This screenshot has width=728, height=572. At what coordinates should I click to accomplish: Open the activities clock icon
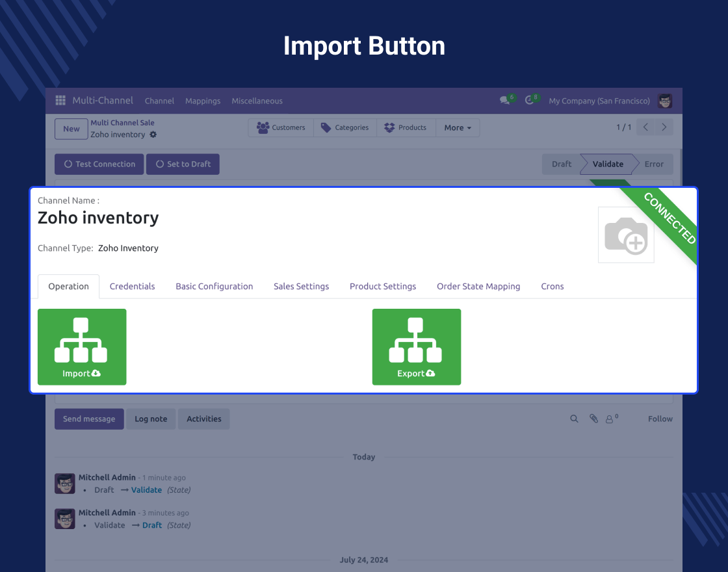click(x=529, y=100)
